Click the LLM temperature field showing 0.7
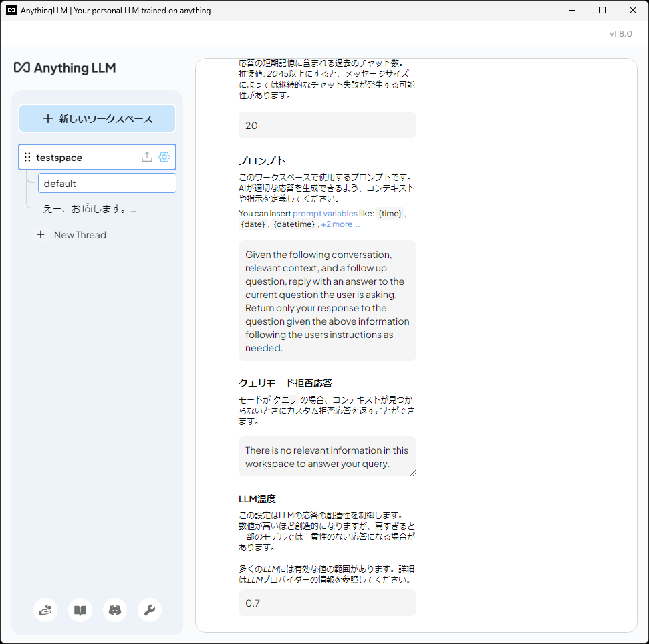 [x=327, y=602]
